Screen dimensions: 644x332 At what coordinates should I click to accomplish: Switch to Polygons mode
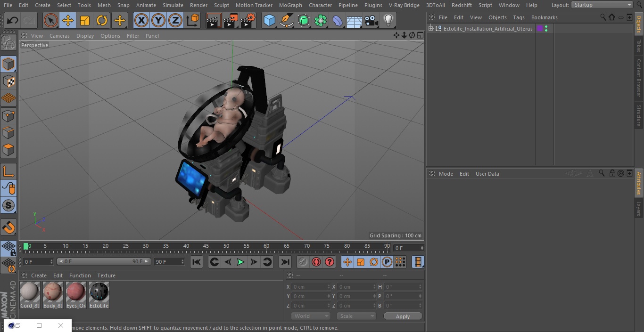(8, 150)
